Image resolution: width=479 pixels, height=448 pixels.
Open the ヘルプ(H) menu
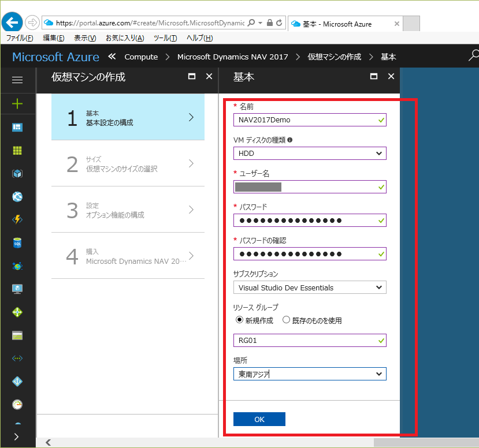click(200, 38)
